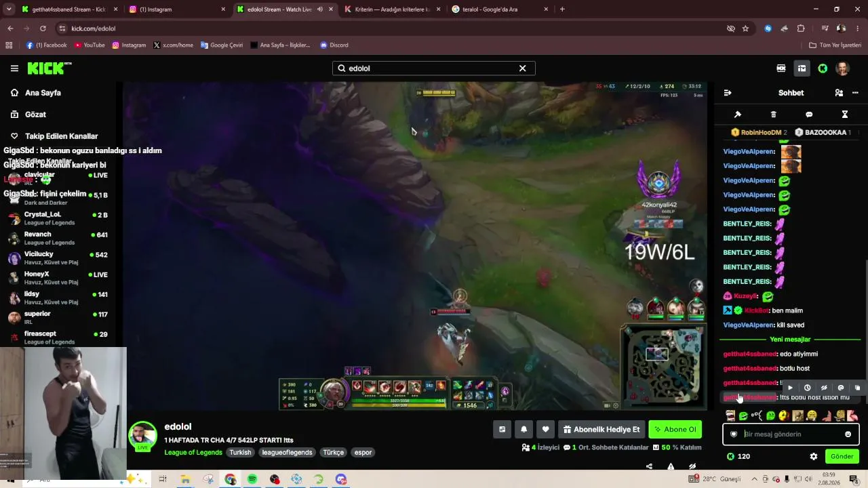Click the speech bubble chat mode icon
The image size is (868, 488).
[809, 115]
